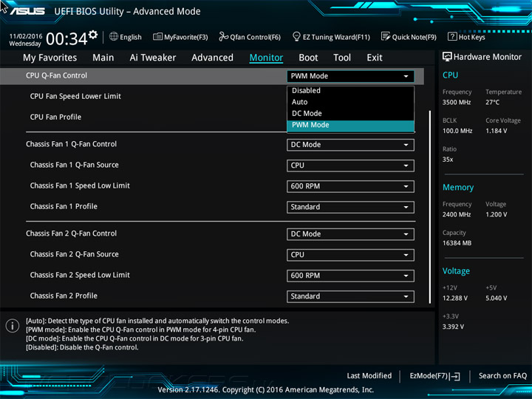Switch to the Ai Tweaker tab
The height and width of the screenshot is (399, 532).
[x=153, y=58]
